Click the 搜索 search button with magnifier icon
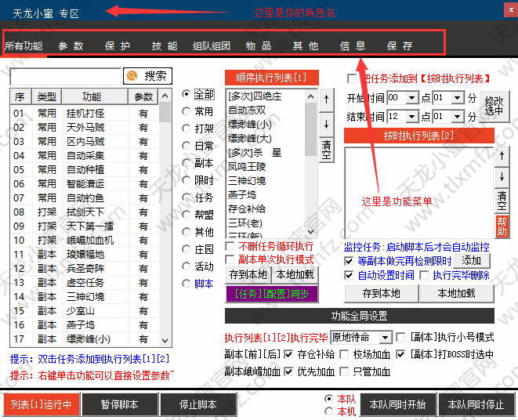The image size is (518, 420). (x=147, y=76)
